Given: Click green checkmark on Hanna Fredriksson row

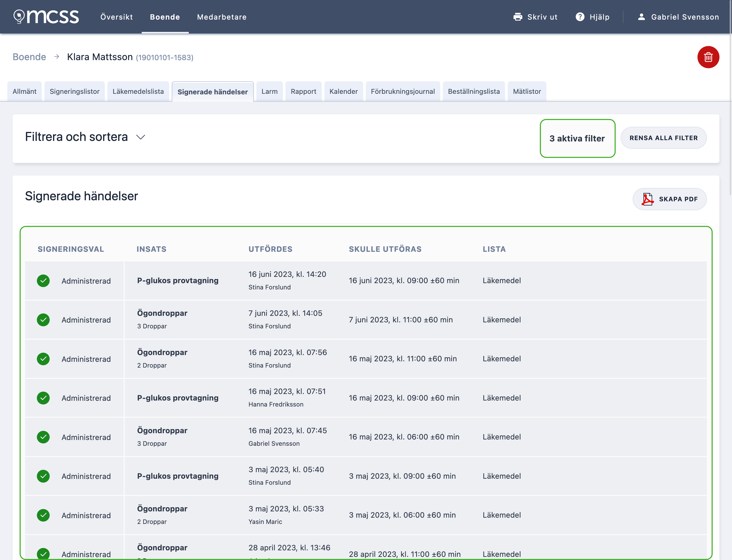Looking at the screenshot, I should point(43,398).
